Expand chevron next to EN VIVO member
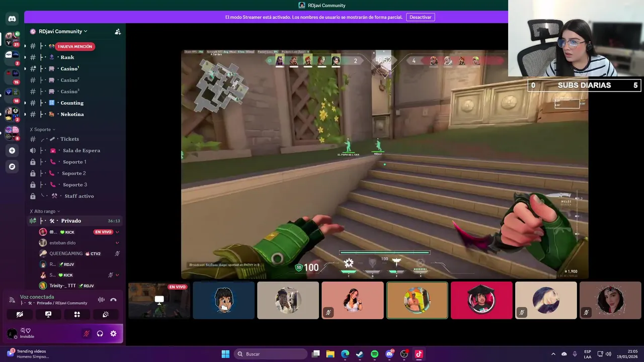 click(117, 232)
